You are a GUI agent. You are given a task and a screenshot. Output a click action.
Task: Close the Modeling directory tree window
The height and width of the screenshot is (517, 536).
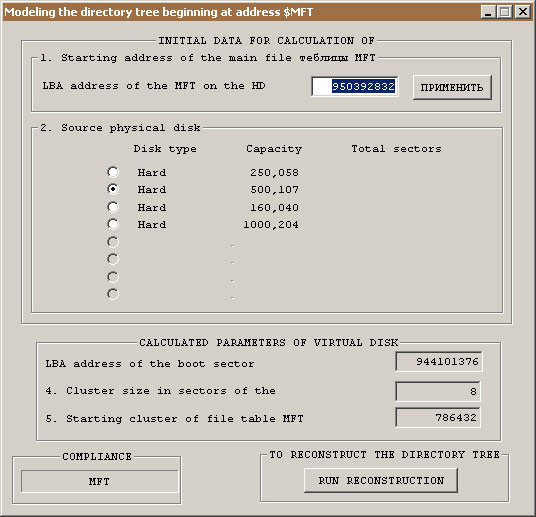tap(523, 12)
